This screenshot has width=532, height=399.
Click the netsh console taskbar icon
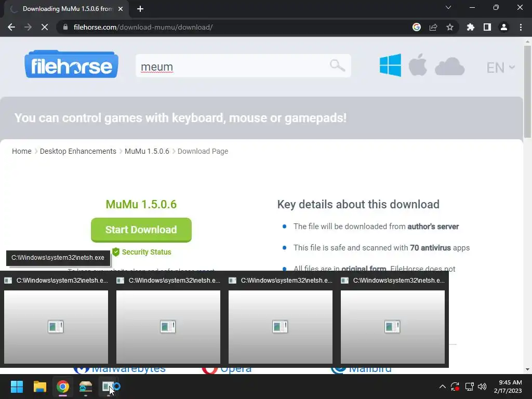coord(109,387)
